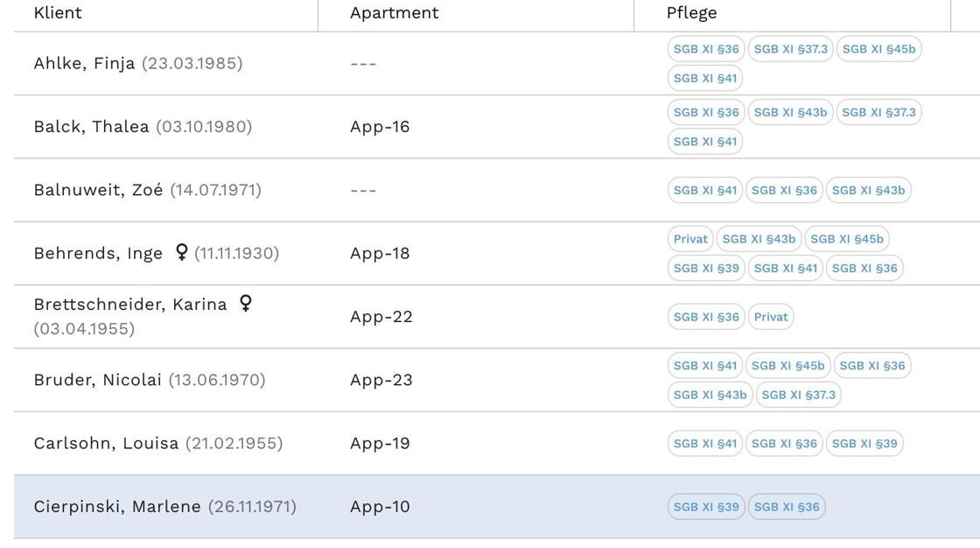Click the Privat tag for Behrends, Inge
The image size is (980, 548).
tap(690, 239)
